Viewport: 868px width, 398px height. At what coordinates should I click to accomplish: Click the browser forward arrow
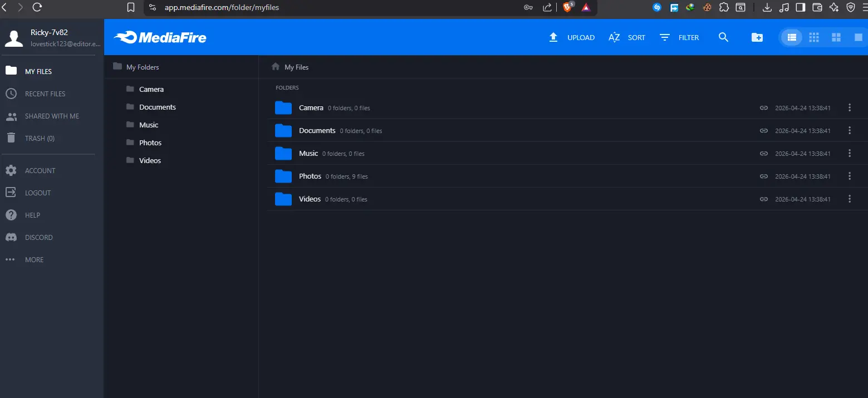click(x=21, y=7)
